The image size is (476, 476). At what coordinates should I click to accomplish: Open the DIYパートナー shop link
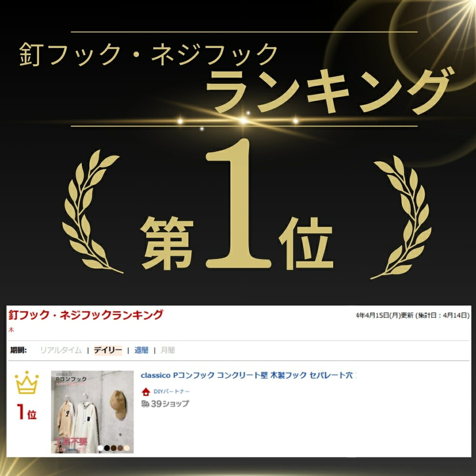(x=171, y=392)
